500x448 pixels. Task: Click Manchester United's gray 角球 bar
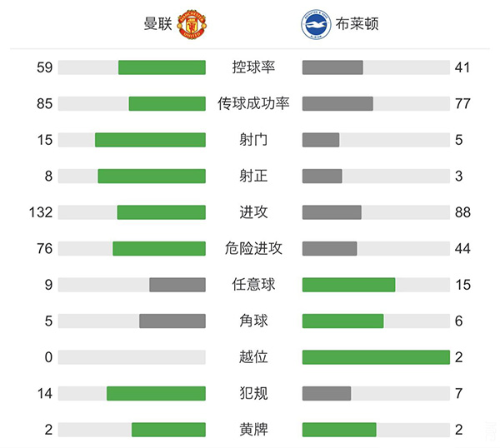(x=172, y=321)
